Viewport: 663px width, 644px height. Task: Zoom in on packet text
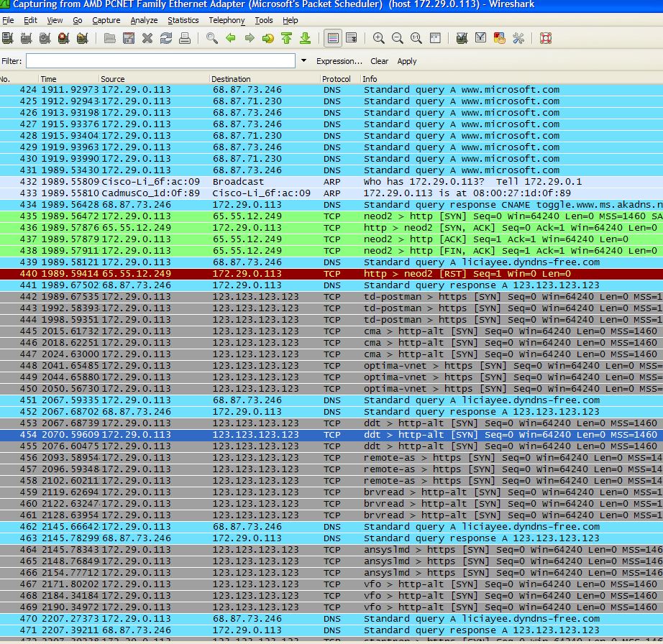379,39
